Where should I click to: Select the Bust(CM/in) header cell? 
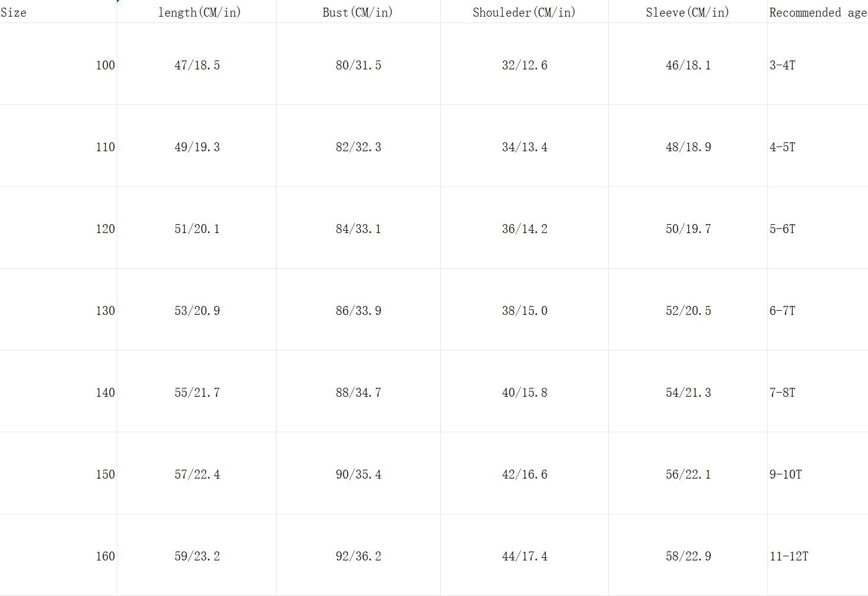[x=358, y=12]
